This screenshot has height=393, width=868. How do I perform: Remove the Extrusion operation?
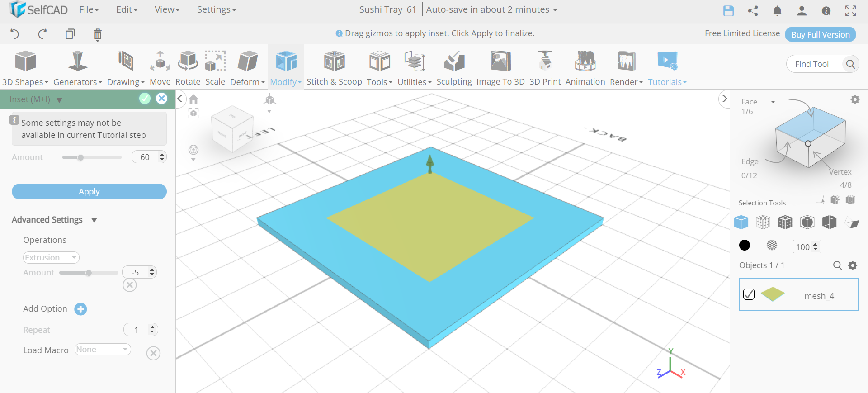tap(130, 285)
